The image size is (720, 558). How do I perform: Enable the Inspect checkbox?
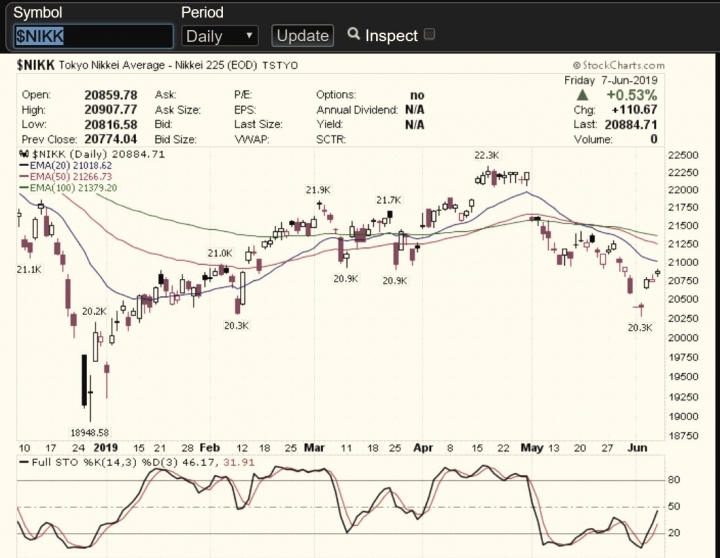429,34
